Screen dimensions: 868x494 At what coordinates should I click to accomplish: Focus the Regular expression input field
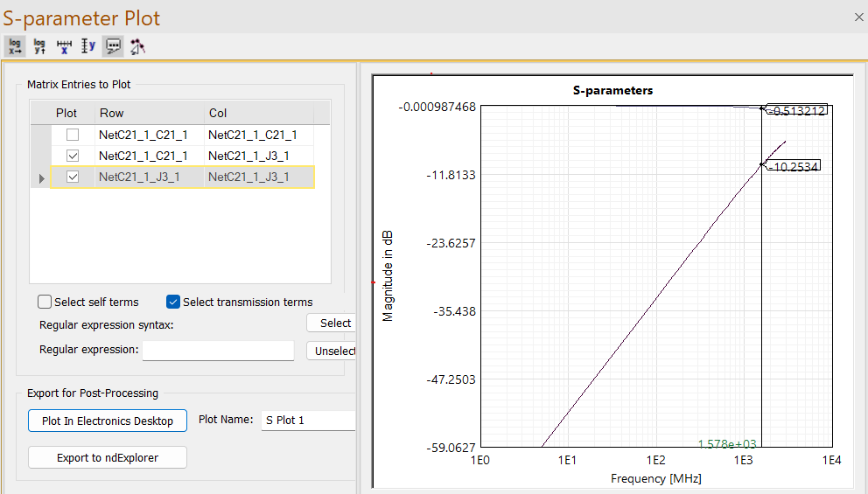[x=218, y=351]
